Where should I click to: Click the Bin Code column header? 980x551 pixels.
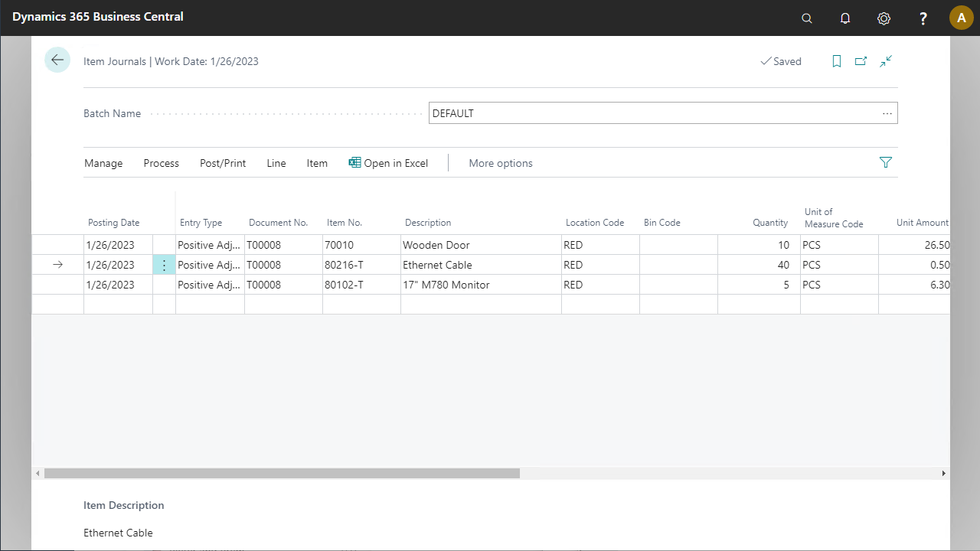(662, 223)
